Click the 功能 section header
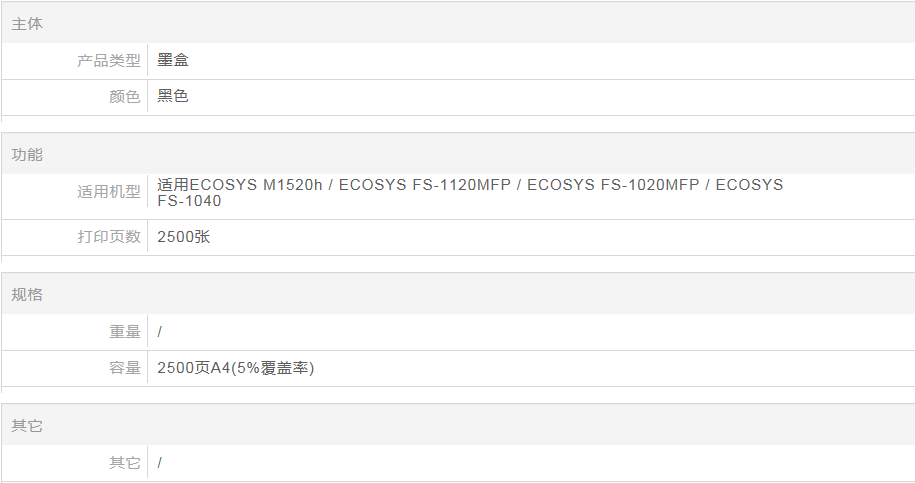 (27, 155)
